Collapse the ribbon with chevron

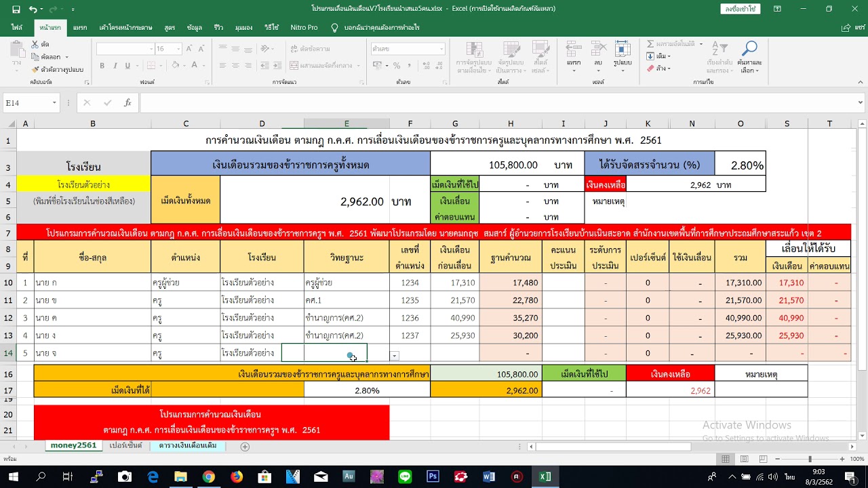pyautogui.click(x=860, y=82)
